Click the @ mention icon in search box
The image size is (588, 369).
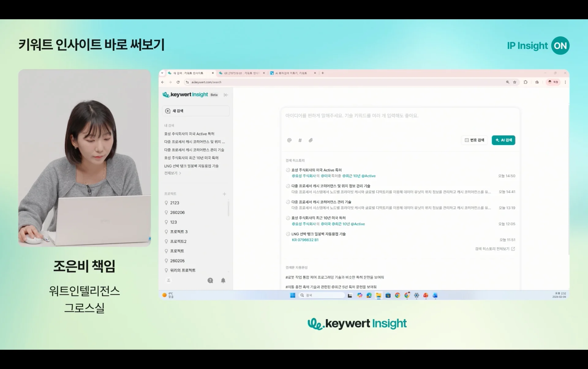coord(289,140)
